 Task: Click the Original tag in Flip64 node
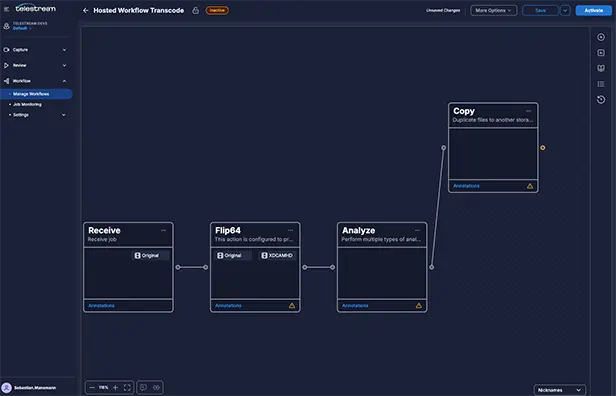point(233,256)
